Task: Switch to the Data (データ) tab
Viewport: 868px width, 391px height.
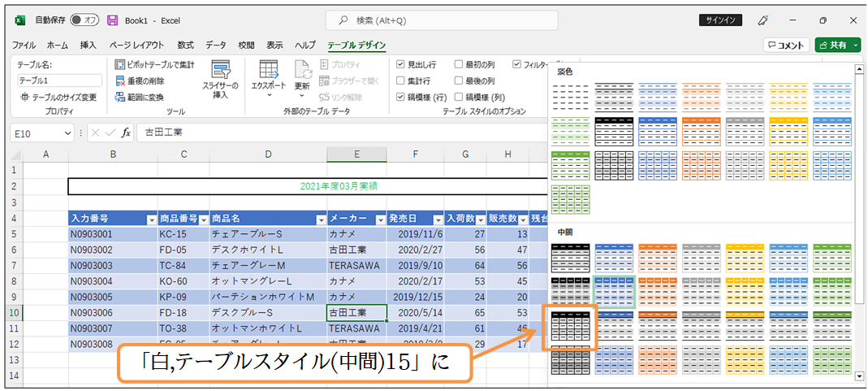Action: [215, 46]
